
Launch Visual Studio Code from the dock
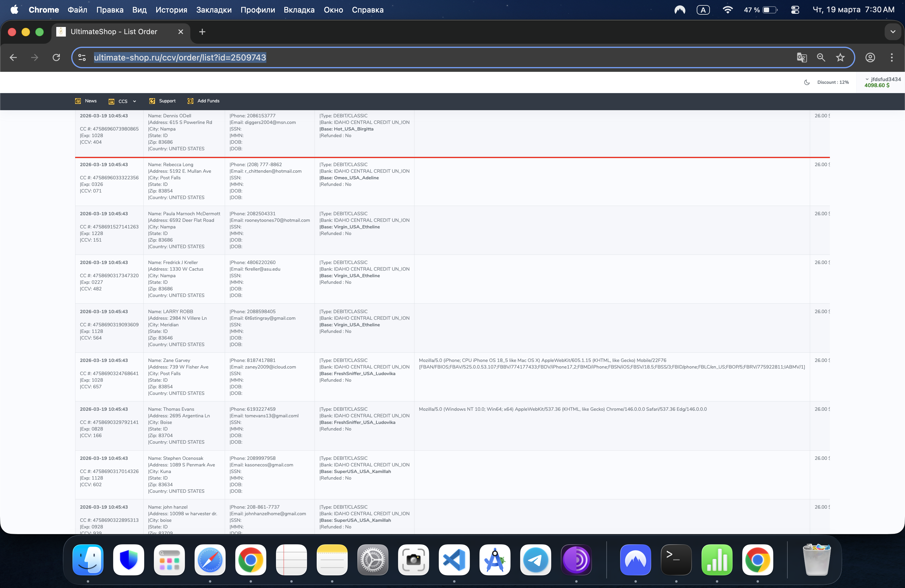454,560
